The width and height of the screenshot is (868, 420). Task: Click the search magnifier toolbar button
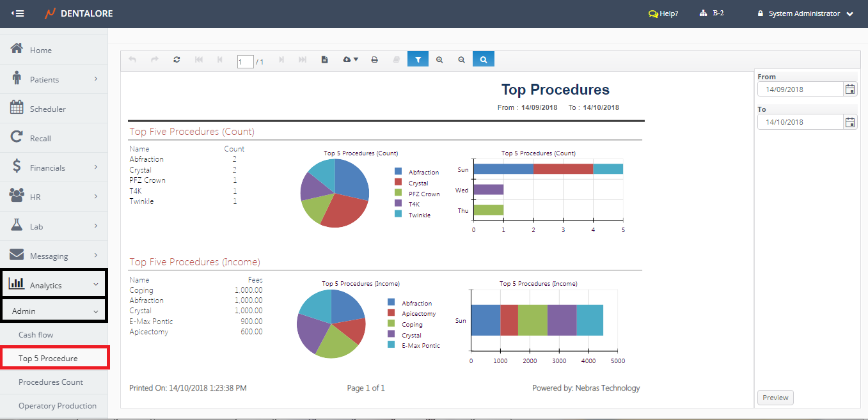click(484, 59)
